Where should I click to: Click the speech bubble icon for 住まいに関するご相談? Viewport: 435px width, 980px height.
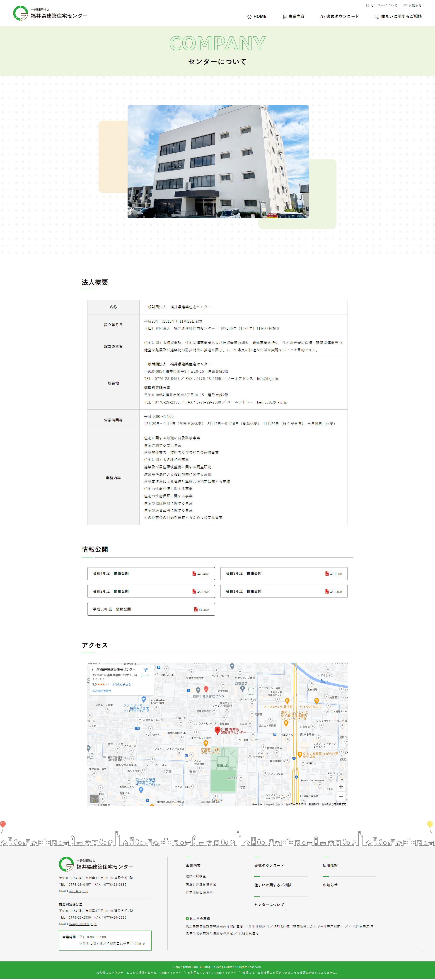click(377, 17)
